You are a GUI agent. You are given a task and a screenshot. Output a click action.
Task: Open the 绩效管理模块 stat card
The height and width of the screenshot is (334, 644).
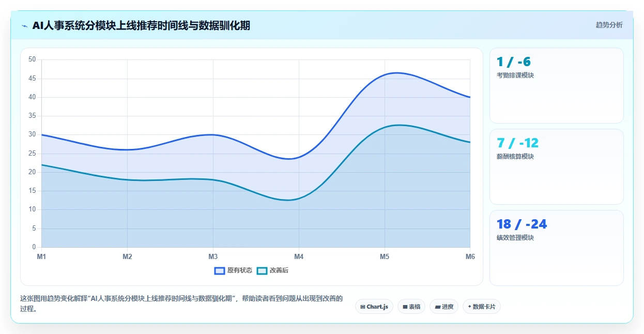[557, 248]
